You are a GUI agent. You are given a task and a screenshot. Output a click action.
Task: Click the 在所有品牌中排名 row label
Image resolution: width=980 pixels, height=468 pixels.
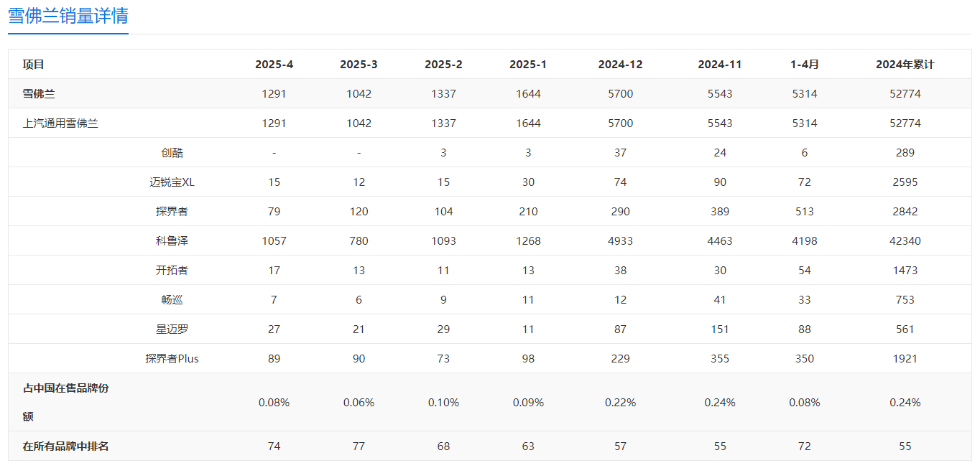point(66,446)
